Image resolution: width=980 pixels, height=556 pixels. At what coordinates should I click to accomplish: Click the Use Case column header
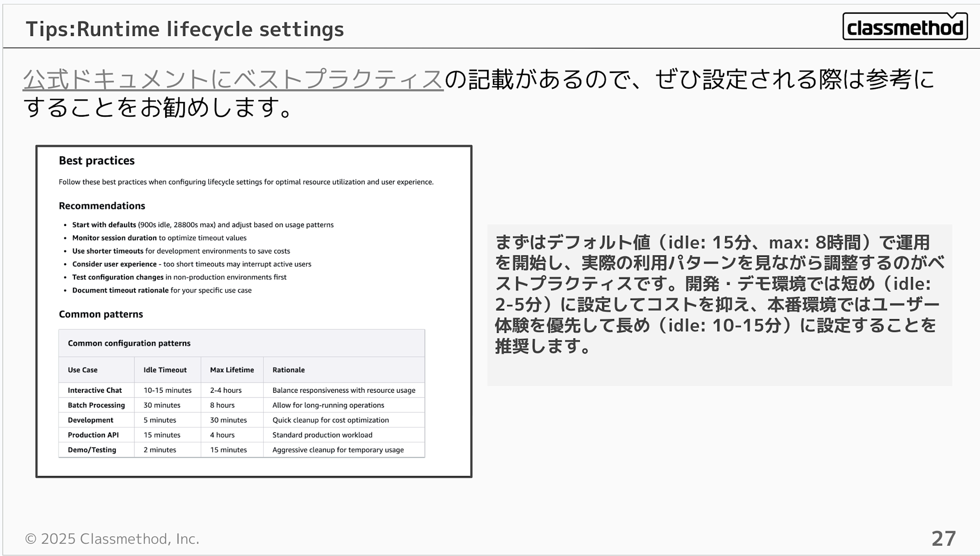(x=83, y=370)
